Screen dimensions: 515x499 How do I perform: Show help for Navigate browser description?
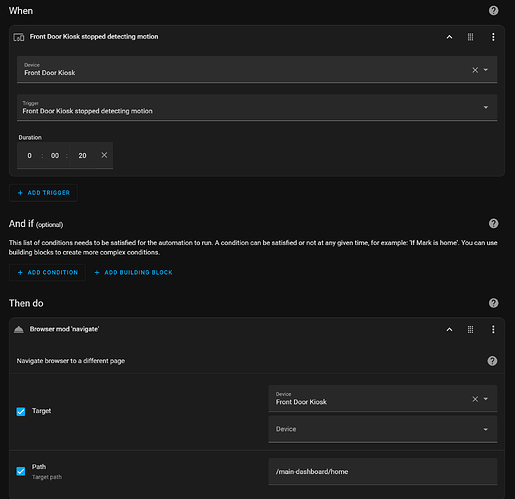click(492, 361)
